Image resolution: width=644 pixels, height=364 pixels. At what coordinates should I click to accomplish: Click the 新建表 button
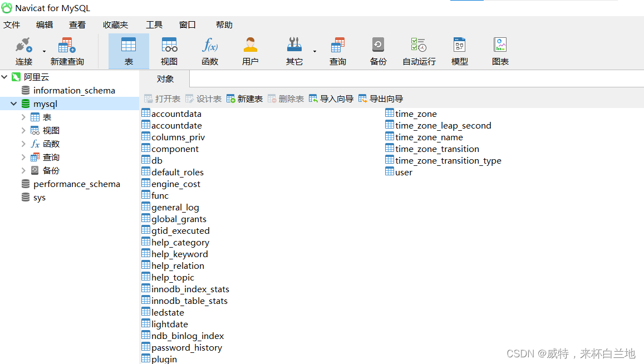244,99
